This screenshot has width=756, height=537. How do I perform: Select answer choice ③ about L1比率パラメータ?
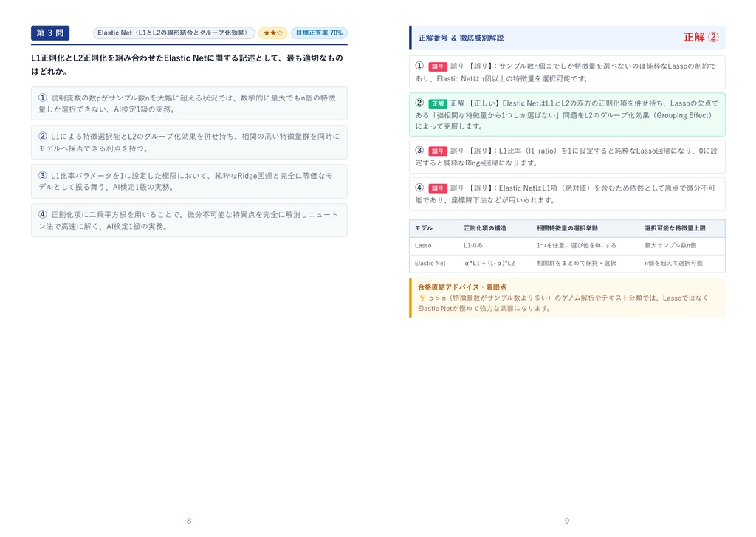(189, 182)
